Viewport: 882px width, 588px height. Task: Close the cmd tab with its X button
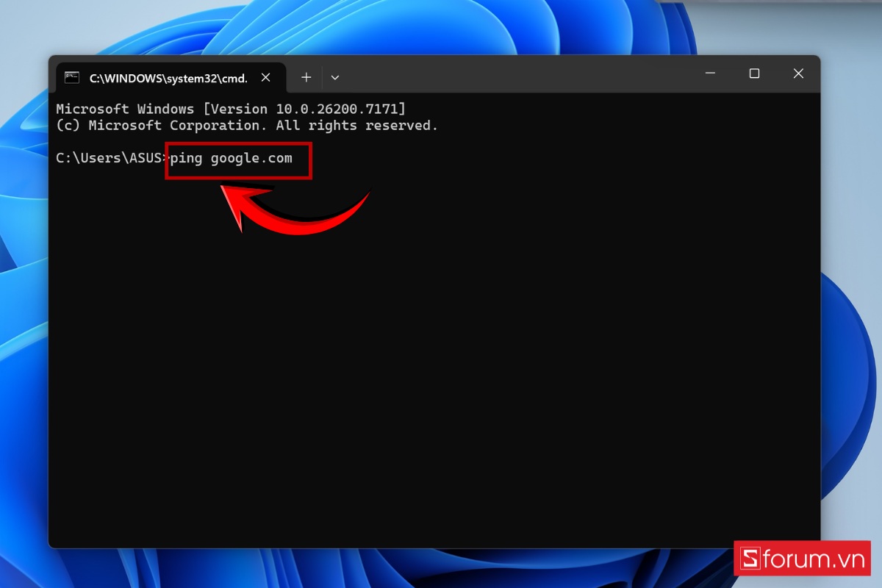point(265,77)
